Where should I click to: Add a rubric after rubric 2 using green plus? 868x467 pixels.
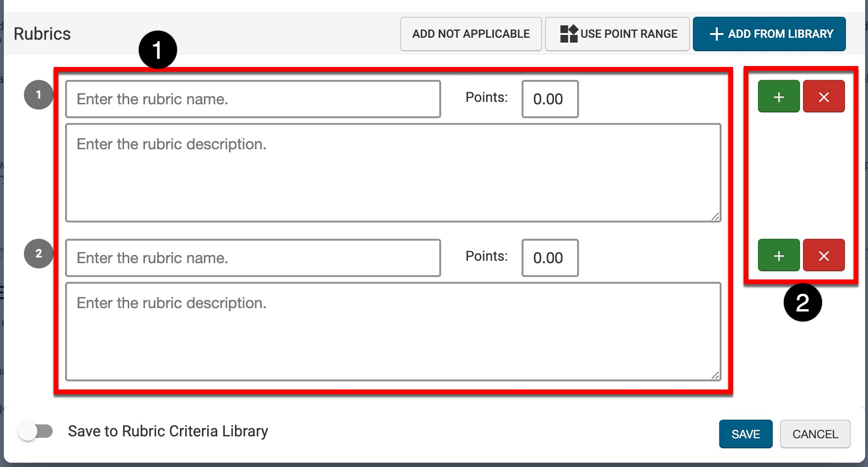(779, 256)
